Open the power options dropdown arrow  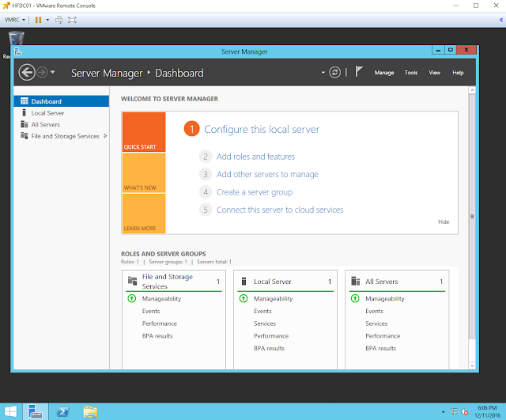coord(47,20)
